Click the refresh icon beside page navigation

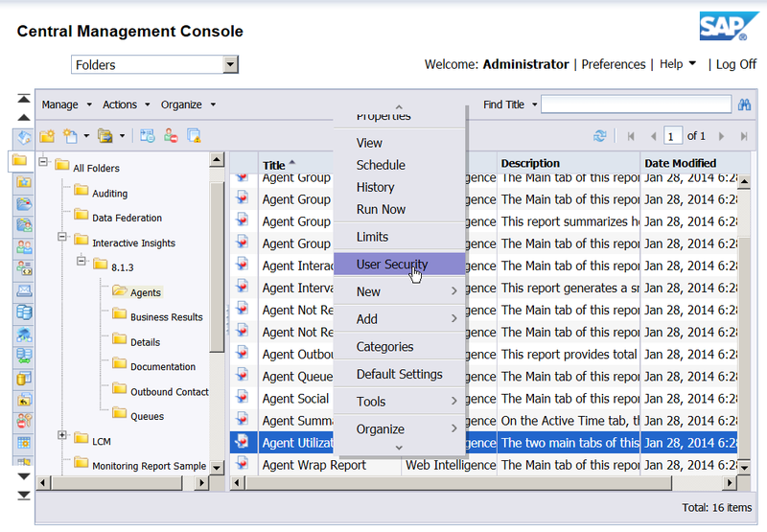click(600, 136)
